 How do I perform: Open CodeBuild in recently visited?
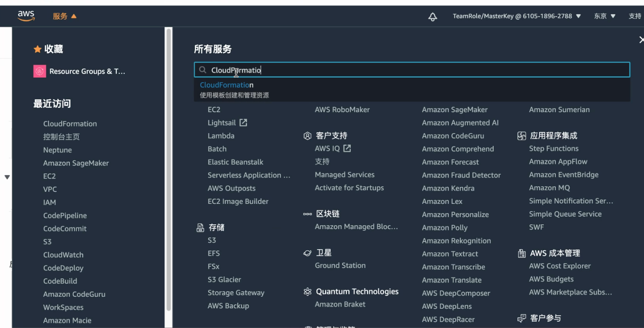[60, 281]
